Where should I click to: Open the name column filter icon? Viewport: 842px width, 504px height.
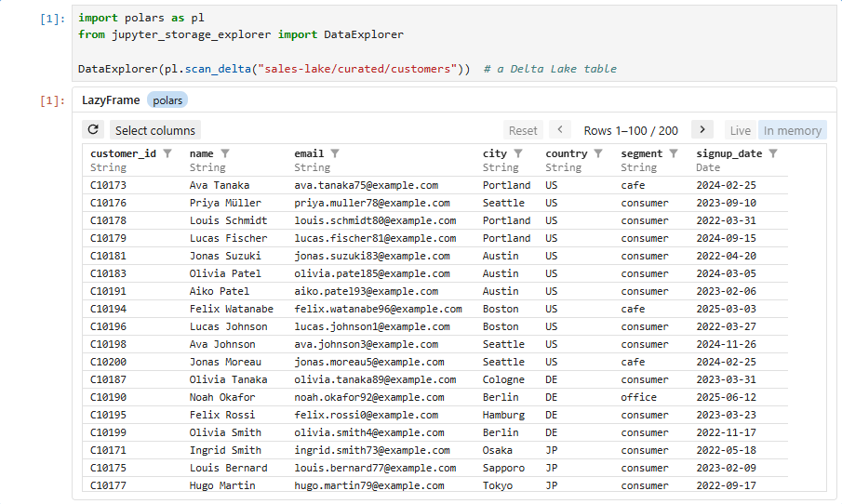[x=225, y=153]
